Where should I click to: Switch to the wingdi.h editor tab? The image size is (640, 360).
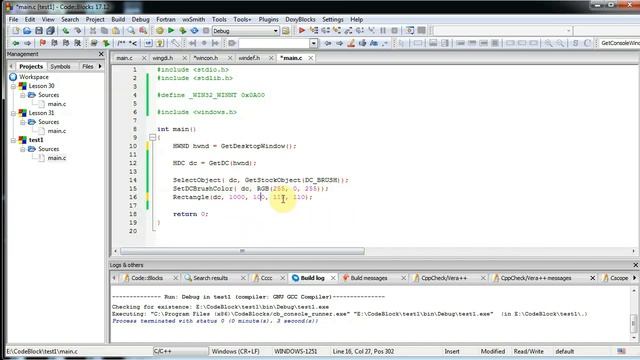(163, 58)
